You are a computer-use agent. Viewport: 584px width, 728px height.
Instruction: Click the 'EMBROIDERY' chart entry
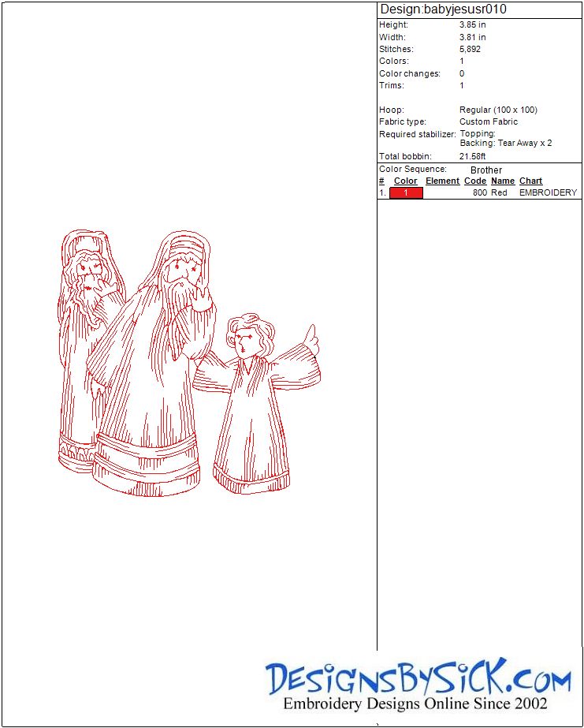pyautogui.click(x=548, y=192)
